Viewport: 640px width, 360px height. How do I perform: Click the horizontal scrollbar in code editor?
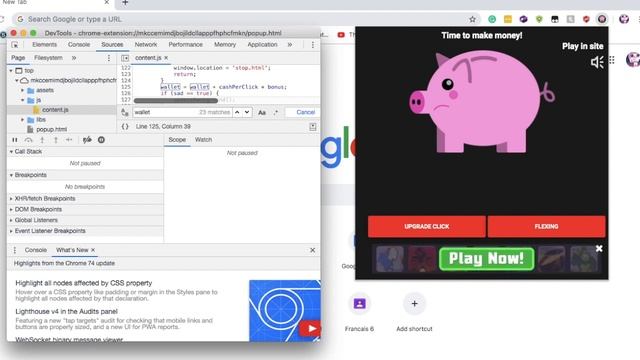tap(176, 100)
